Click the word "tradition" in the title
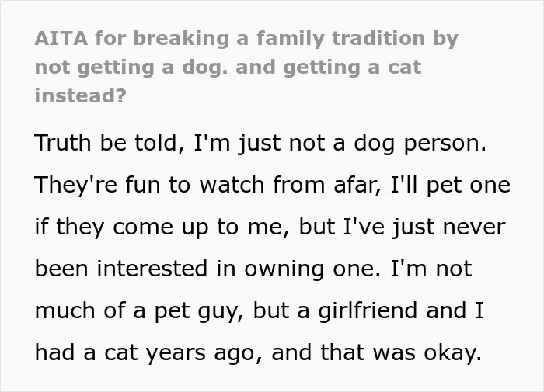Screen dimensions: 544x392 378,38
